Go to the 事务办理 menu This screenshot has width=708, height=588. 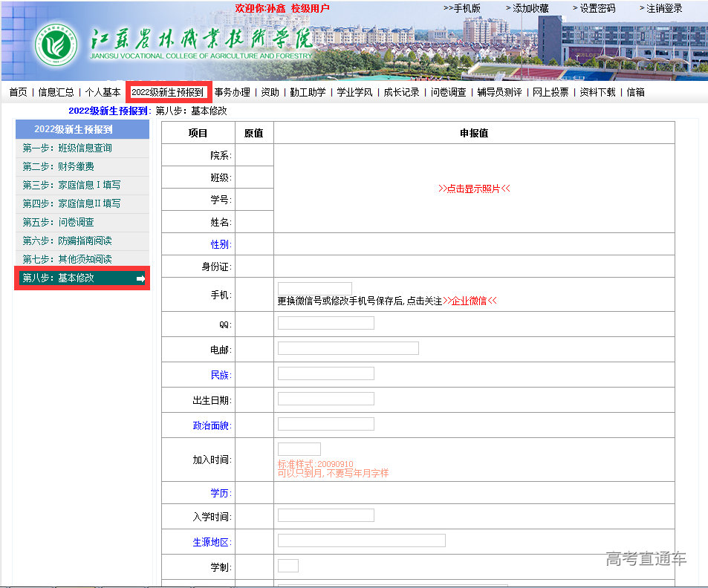232,92
